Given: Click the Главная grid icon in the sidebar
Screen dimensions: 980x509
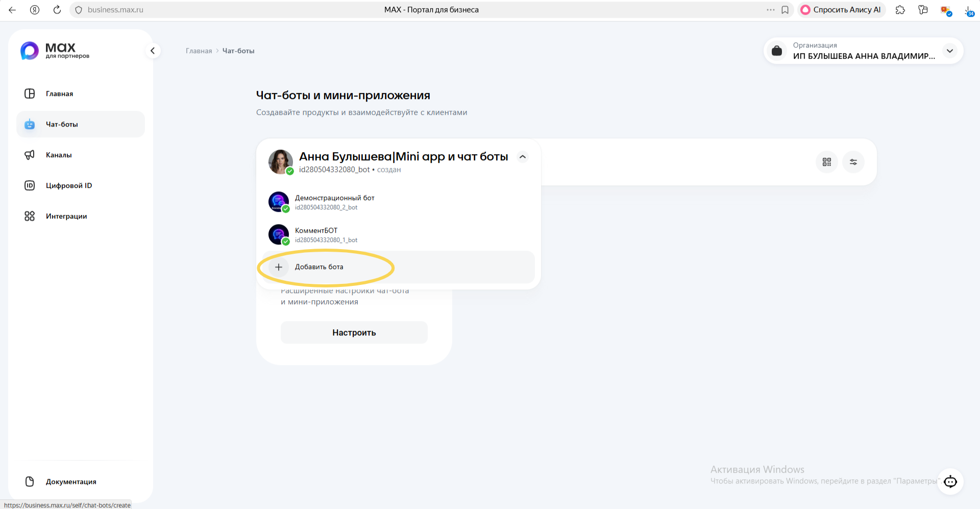Looking at the screenshot, I should [x=30, y=93].
